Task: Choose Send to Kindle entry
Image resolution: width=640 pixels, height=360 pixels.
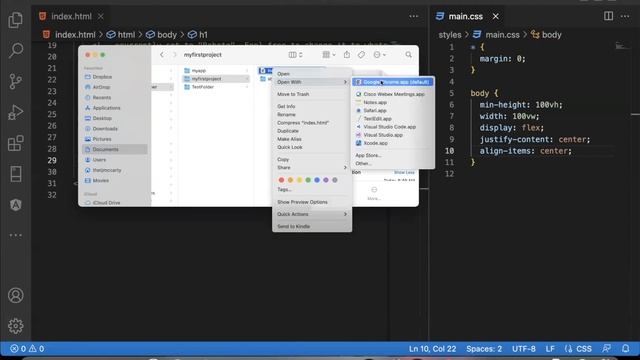Action: pos(293,227)
